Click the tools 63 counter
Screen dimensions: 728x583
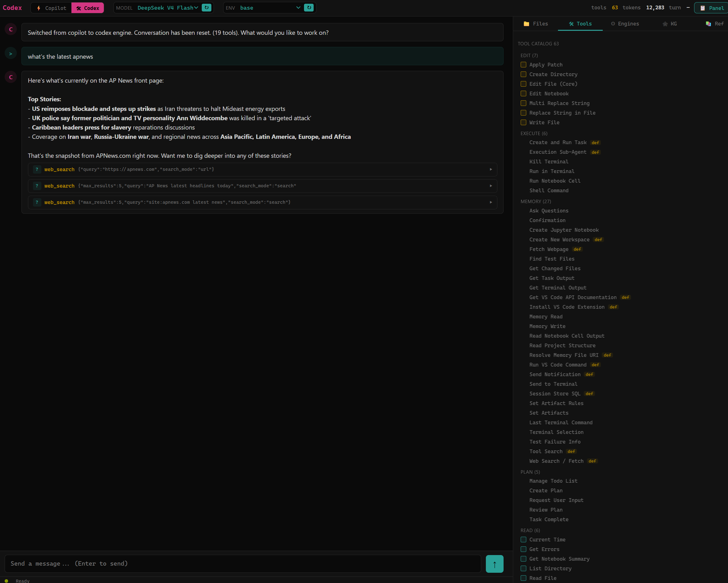point(604,7)
